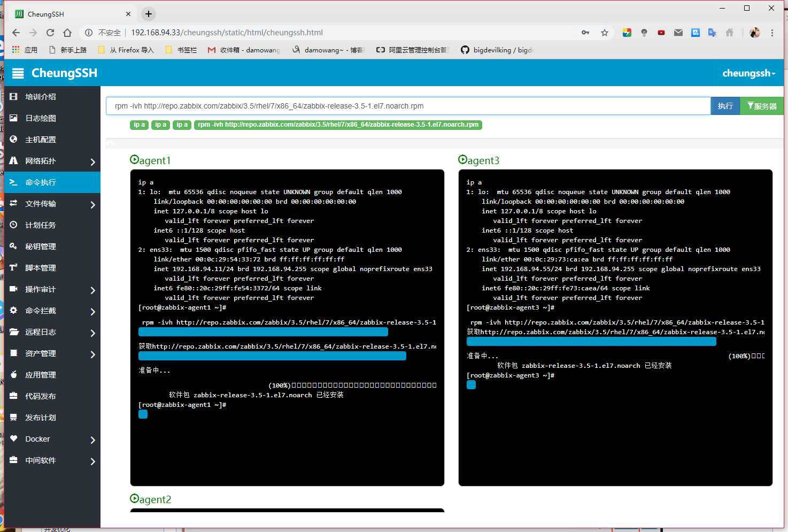Open the bigdevilking GitHub bookmark
788x532 pixels.
tap(497, 50)
